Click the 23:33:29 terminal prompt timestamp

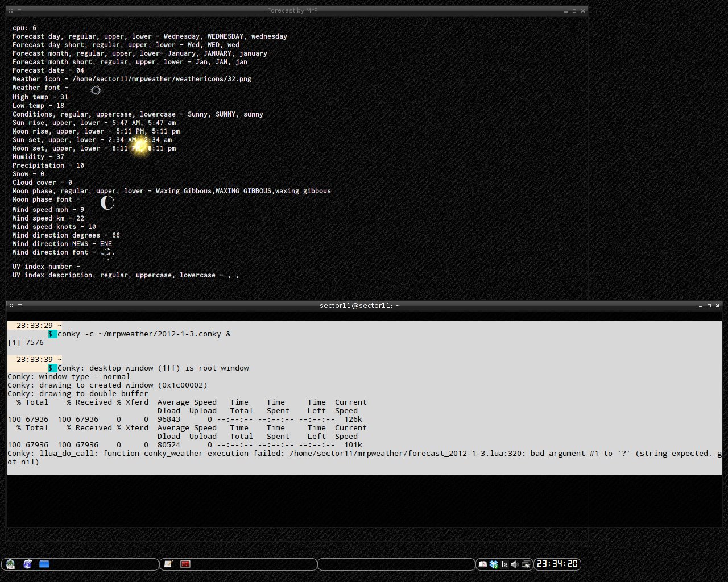[x=35, y=326]
